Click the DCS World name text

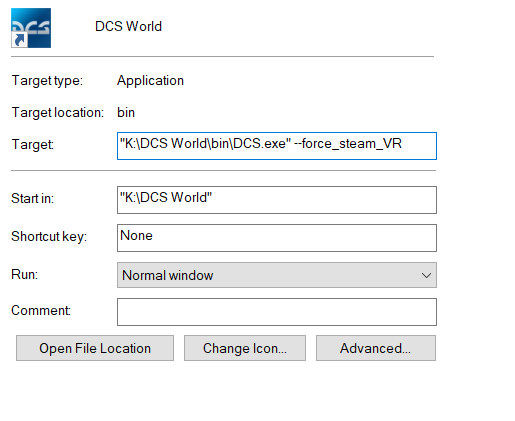[x=128, y=26]
